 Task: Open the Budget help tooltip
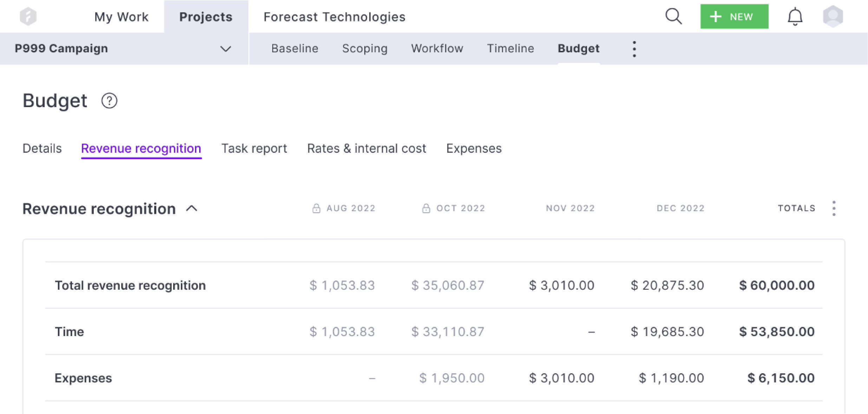click(x=109, y=101)
